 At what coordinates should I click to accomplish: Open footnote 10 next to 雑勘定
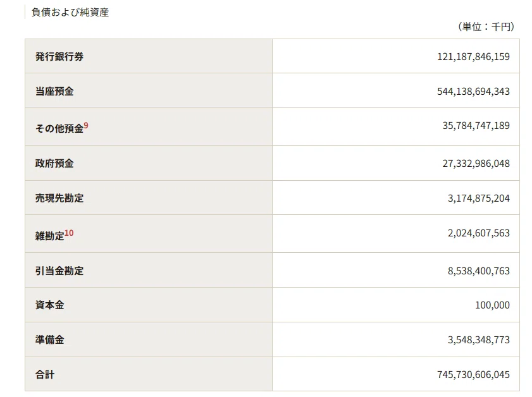click(x=69, y=233)
